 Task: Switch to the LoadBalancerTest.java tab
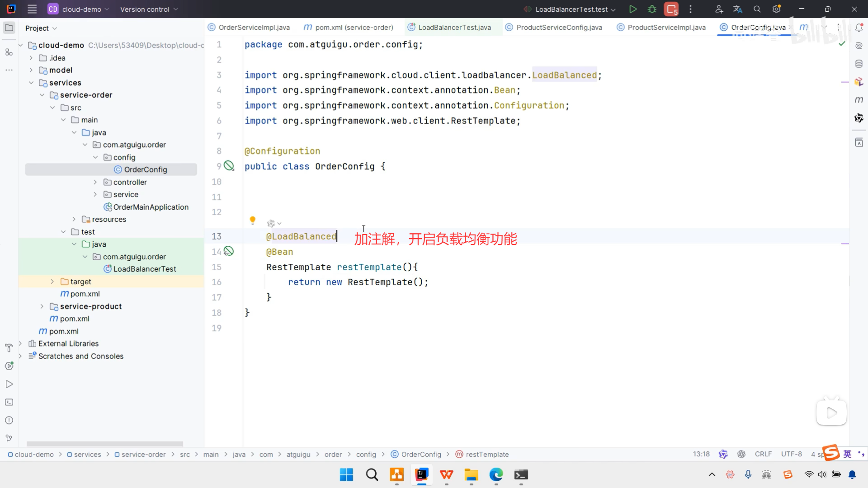click(454, 28)
